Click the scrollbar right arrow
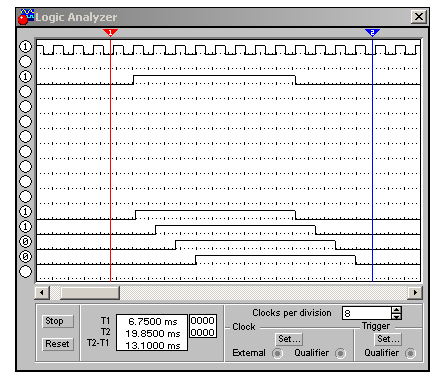 point(415,293)
